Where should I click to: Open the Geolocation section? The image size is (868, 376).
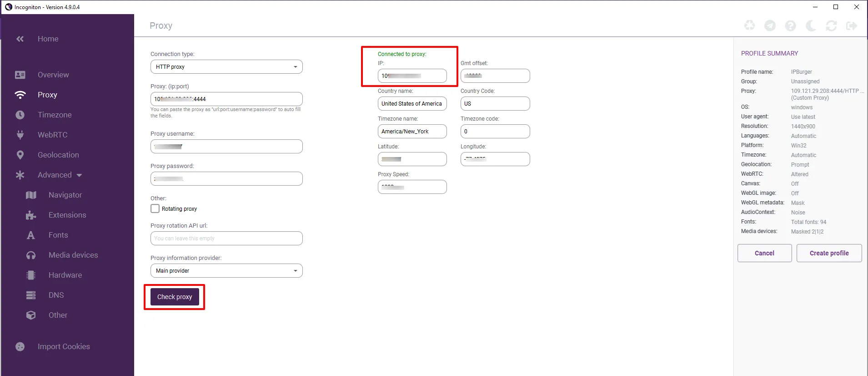58,155
